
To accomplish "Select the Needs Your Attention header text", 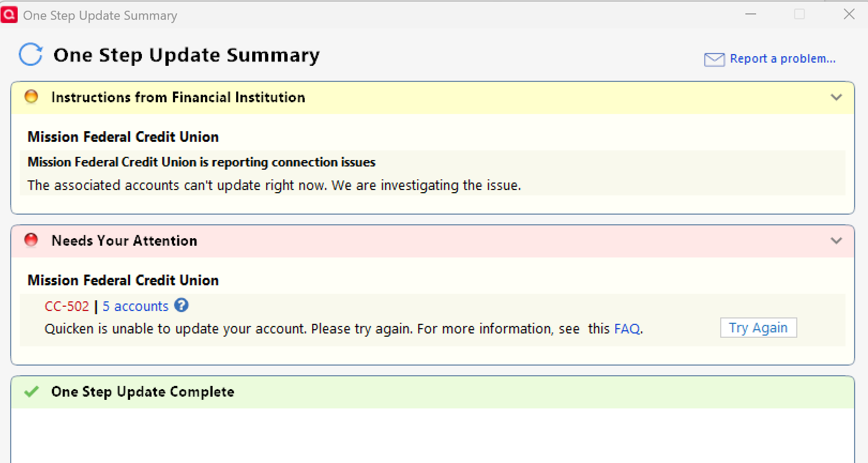I will click(124, 241).
